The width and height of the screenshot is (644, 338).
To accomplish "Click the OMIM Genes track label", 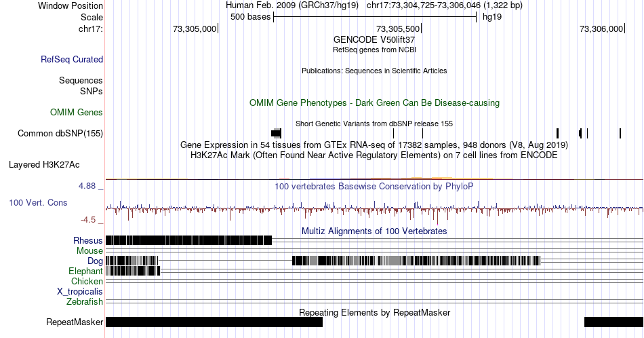I will point(77,112).
